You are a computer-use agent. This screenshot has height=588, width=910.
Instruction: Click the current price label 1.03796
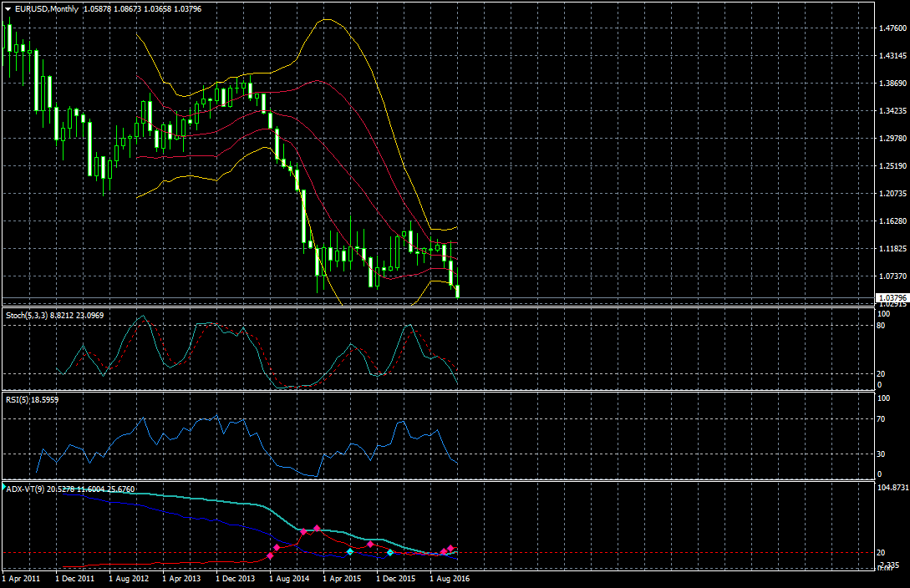[x=891, y=297]
